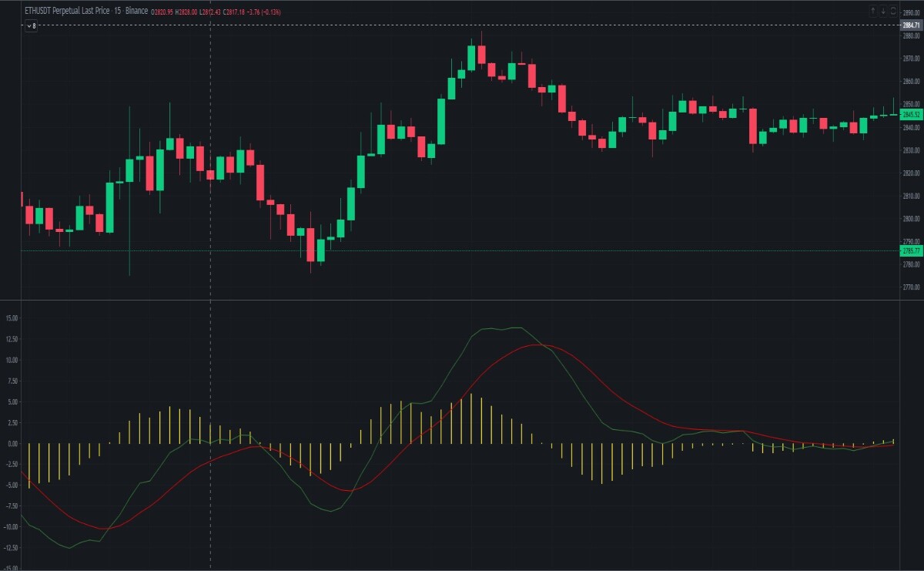Click the 2870.00 price axis label
This screenshot has width=924, height=571.
pyautogui.click(x=911, y=59)
